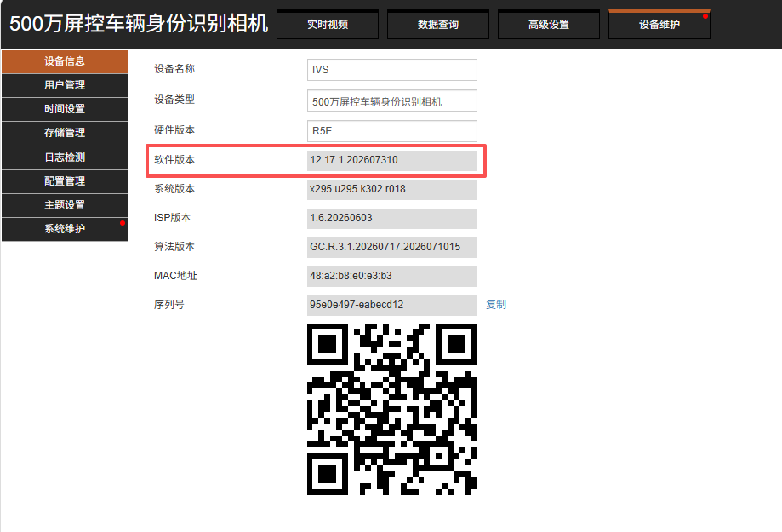
Task: Click the 设备名称 input field containing IVS
Action: pyautogui.click(x=392, y=70)
